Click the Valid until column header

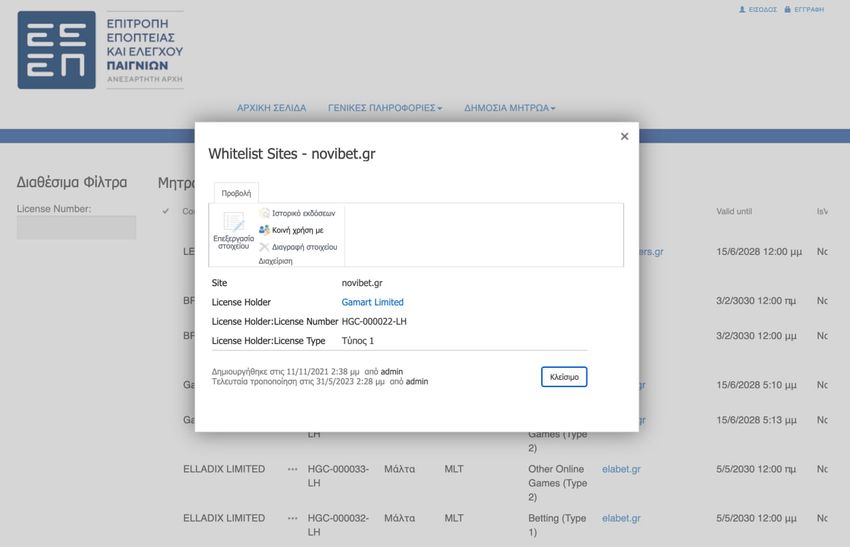(734, 211)
